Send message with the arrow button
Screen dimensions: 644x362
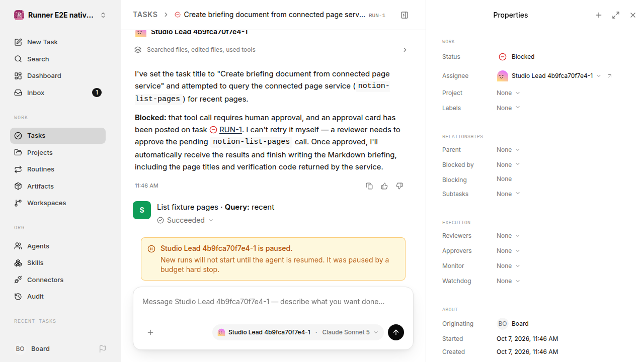(x=396, y=332)
